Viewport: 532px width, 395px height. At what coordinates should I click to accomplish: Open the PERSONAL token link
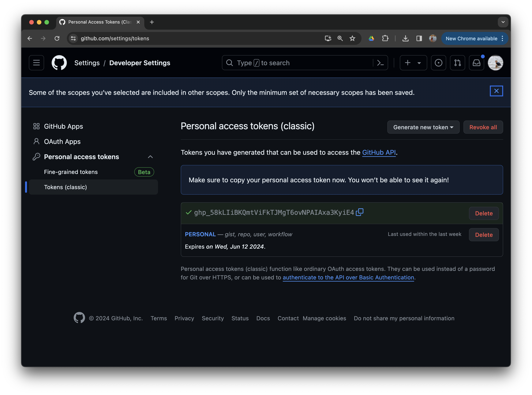coord(200,234)
